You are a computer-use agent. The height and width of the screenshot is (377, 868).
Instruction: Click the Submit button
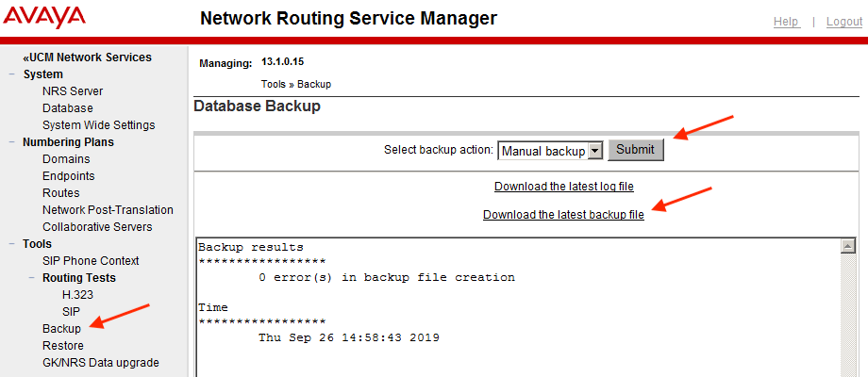point(636,149)
